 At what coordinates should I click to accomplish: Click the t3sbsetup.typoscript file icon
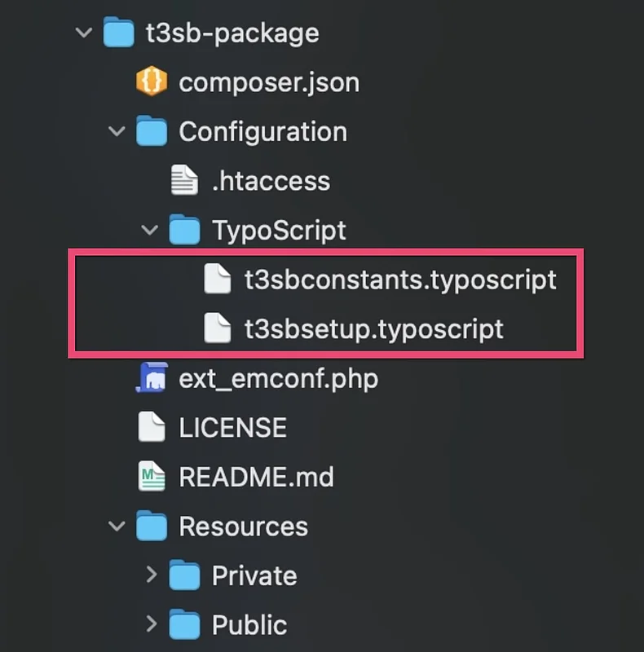point(218,329)
